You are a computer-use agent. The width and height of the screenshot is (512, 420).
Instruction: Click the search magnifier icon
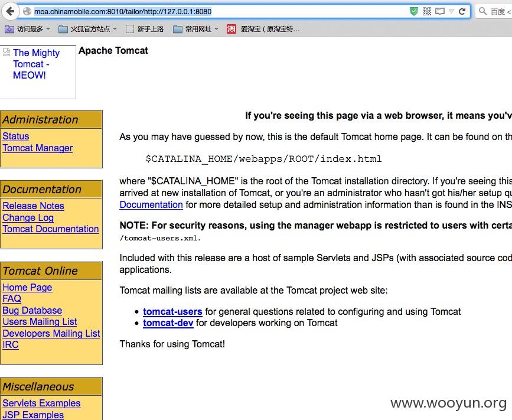click(x=482, y=11)
